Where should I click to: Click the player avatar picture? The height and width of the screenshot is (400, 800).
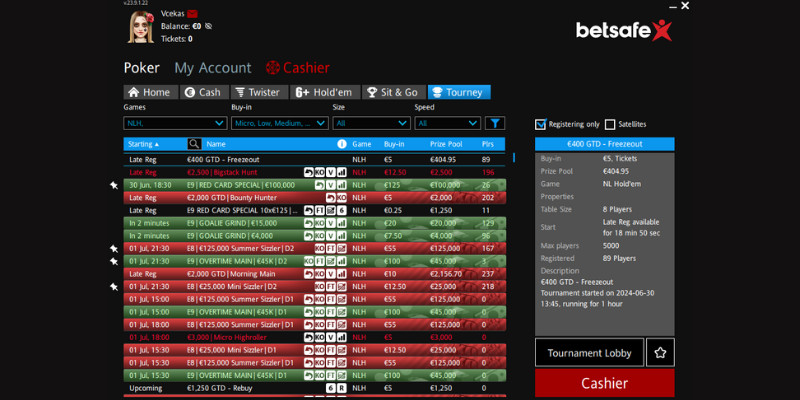pos(141,26)
